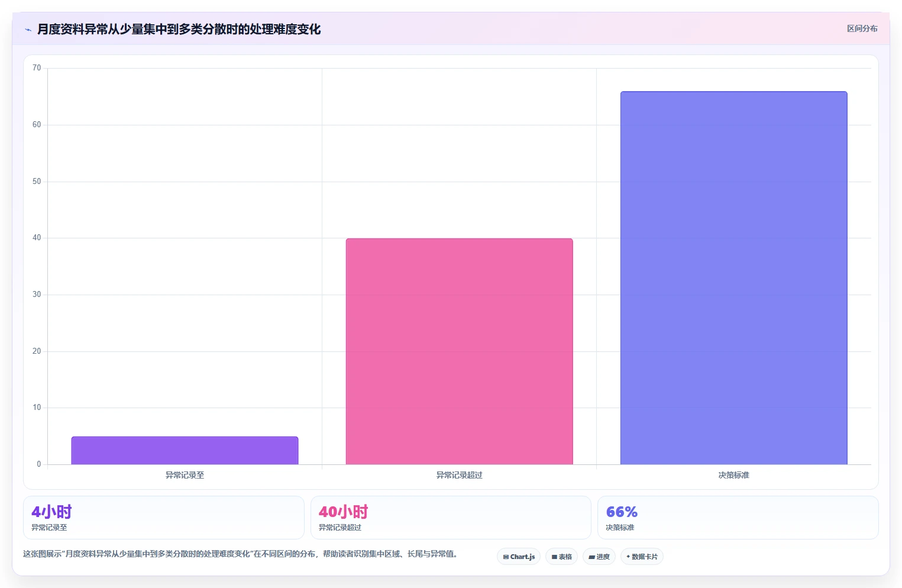Click the y-axis value 70
The image size is (902, 588).
37,68
